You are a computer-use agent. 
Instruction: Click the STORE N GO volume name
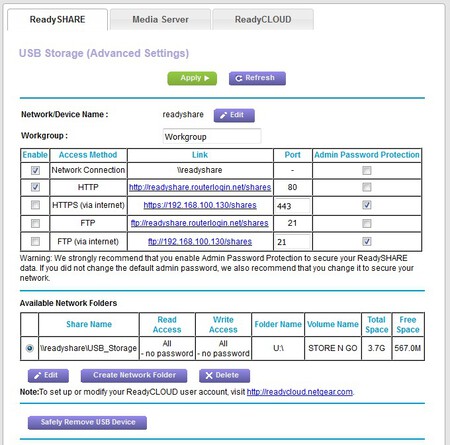pyautogui.click(x=333, y=348)
